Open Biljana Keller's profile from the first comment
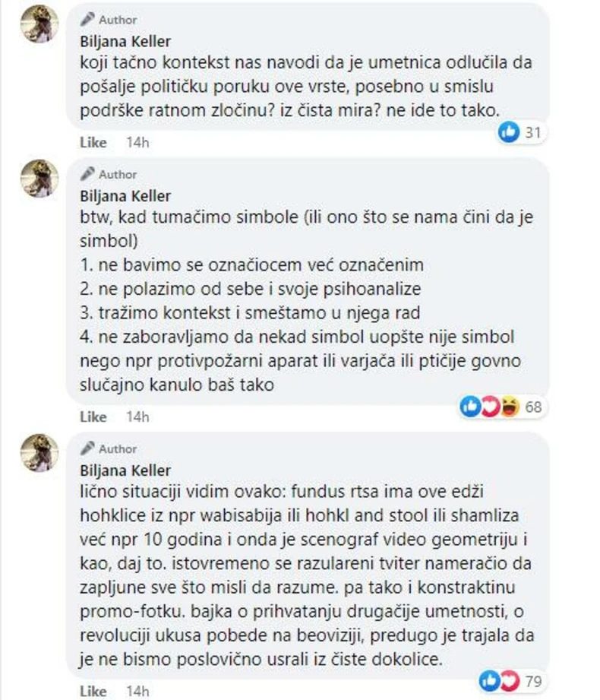The height and width of the screenshot is (700, 600). pos(126,42)
